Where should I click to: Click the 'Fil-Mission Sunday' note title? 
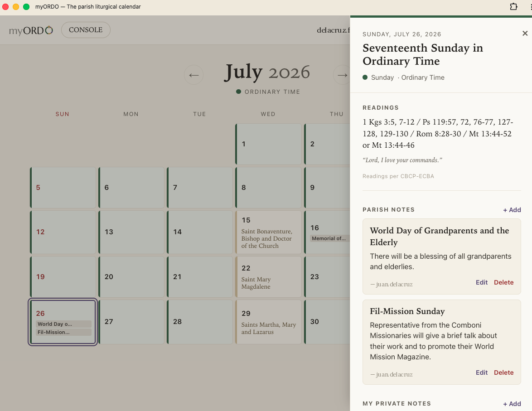coord(407,311)
